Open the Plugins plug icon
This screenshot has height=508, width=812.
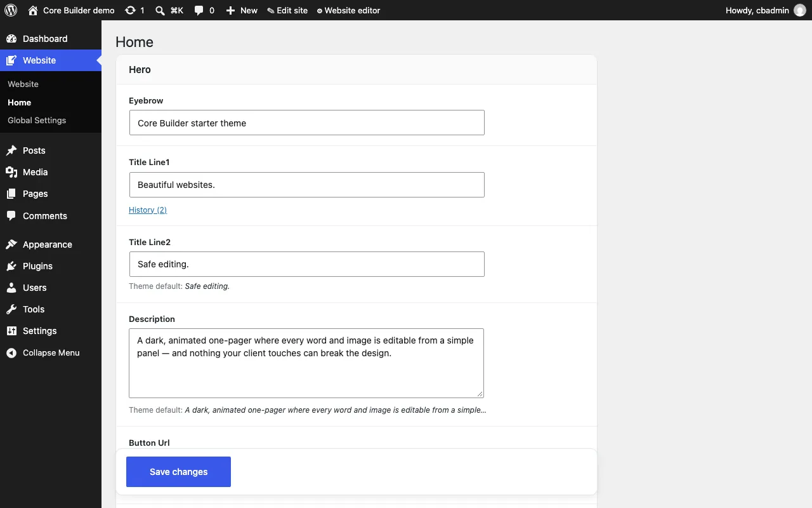[x=11, y=266]
